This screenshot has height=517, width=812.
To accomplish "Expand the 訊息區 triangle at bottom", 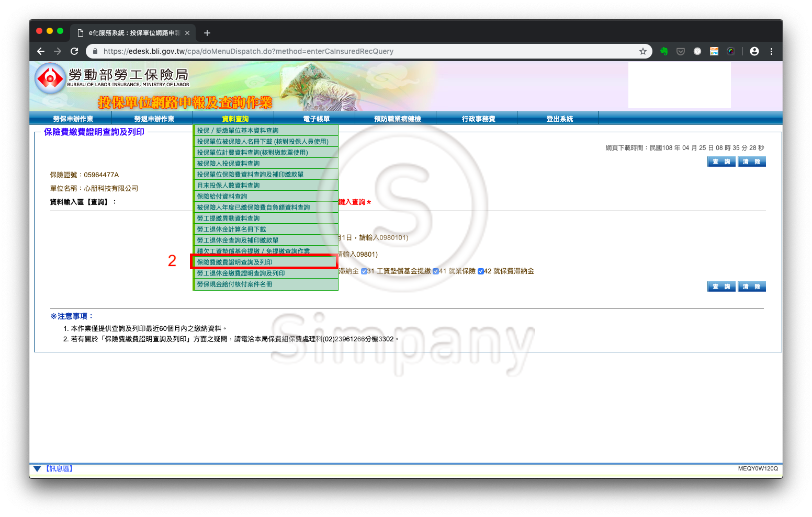I will tap(37, 469).
